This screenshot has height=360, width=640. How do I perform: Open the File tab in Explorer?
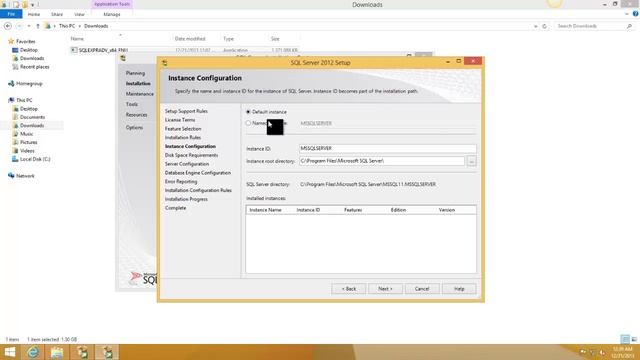click(11, 14)
